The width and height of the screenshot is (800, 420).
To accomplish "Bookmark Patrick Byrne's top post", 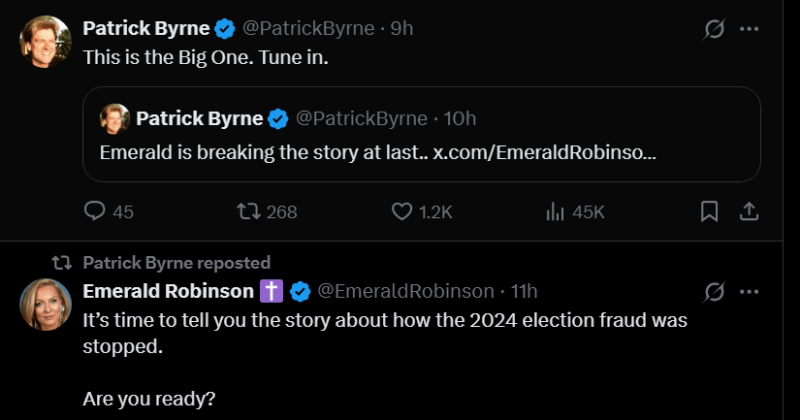I will 709,211.
